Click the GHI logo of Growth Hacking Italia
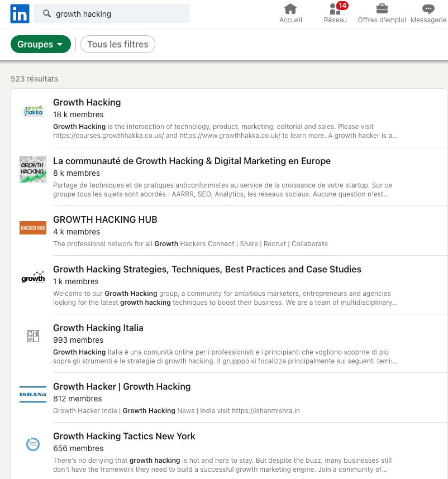Image resolution: width=448 pixels, height=479 pixels. pos(33,336)
